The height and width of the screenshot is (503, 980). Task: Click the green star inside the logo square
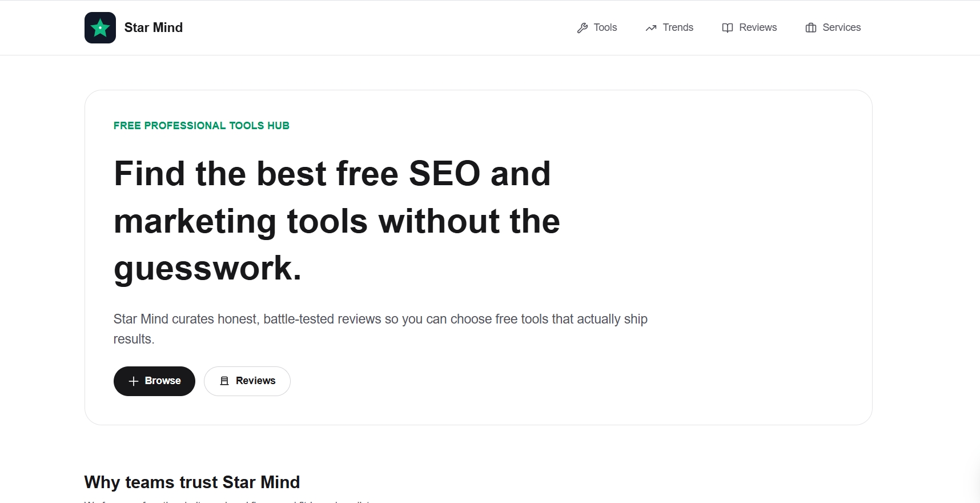tap(100, 27)
